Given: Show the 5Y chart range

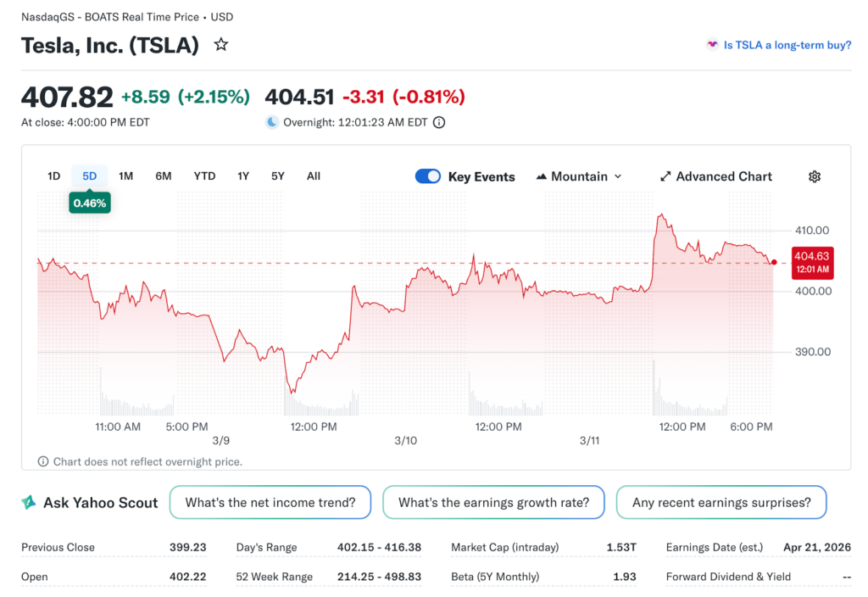Looking at the screenshot, I should pyautogui.click(x=278, y=176).
